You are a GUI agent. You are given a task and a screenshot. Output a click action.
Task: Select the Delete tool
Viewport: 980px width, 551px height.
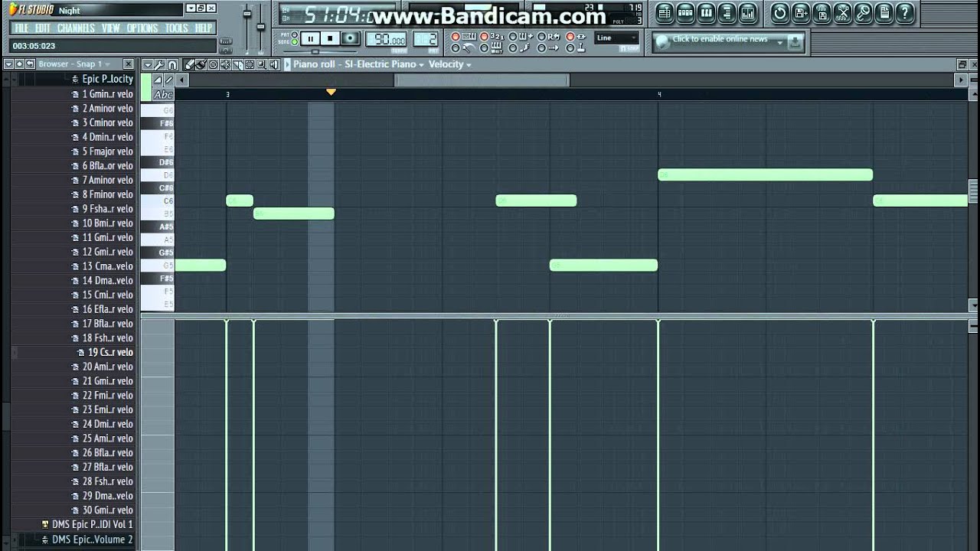pos(213,64)
